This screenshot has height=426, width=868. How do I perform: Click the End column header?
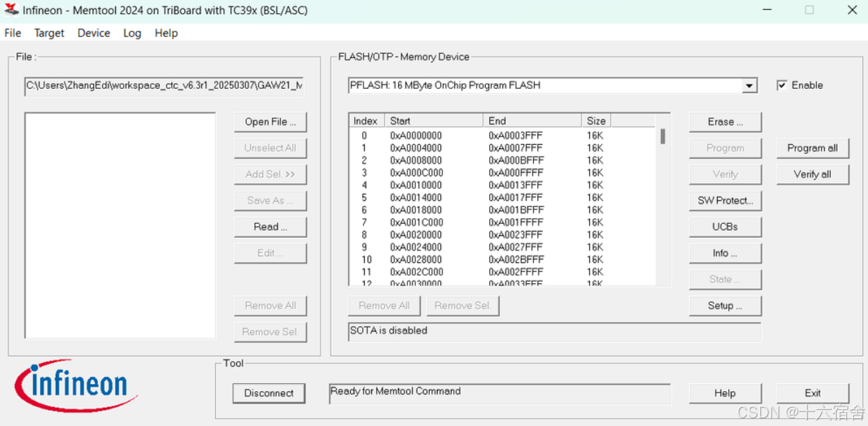533,121
